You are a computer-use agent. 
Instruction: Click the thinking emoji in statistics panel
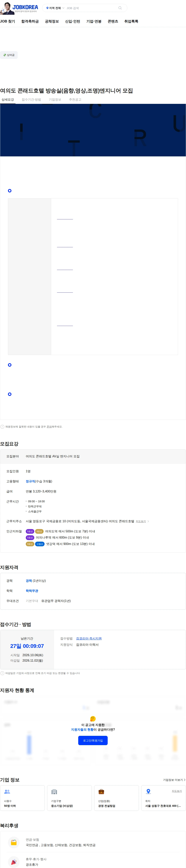click(x=93, y=719)
